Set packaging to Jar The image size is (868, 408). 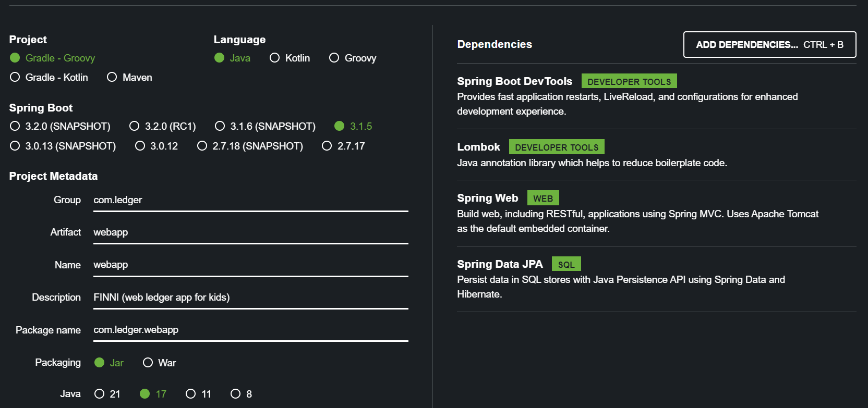tap(109, 363)
